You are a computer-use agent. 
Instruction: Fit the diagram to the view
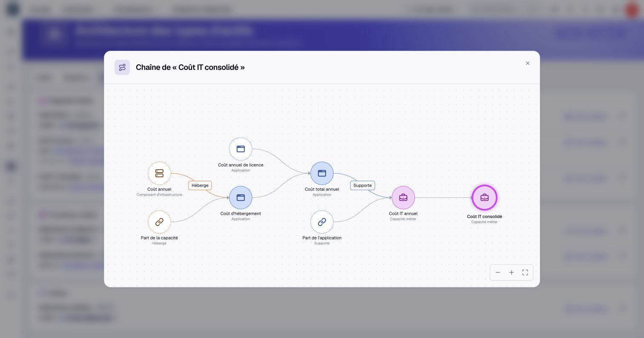[x=525, y=272]
